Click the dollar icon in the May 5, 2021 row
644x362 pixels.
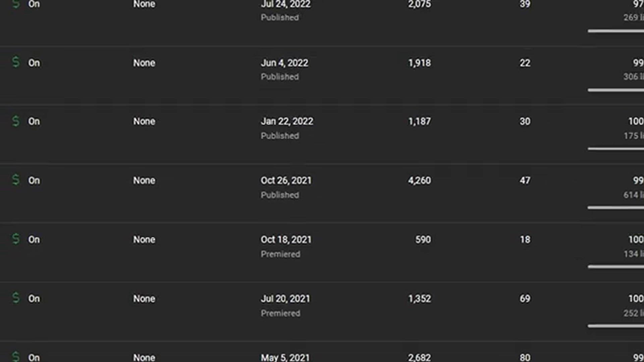(x=16, y=357)
